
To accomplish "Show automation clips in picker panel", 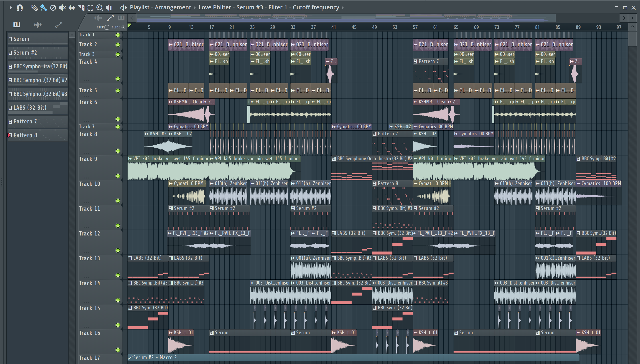I will 59,24.
